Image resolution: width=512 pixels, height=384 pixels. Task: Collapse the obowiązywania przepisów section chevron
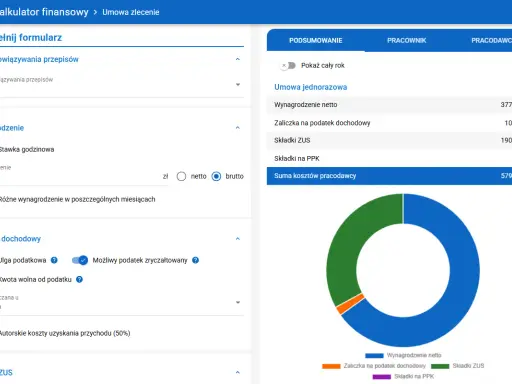238,59
